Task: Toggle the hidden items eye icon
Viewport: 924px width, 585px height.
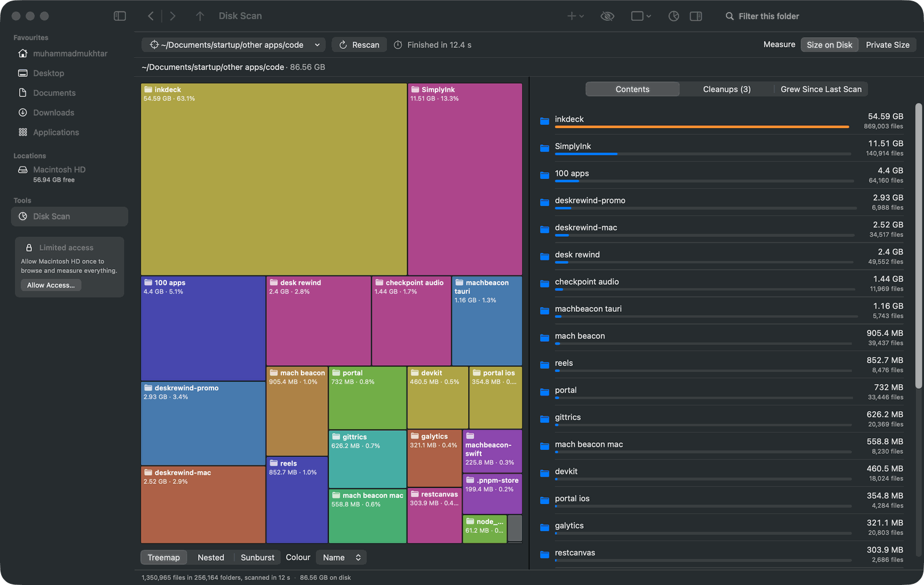Action: point(607,16)
